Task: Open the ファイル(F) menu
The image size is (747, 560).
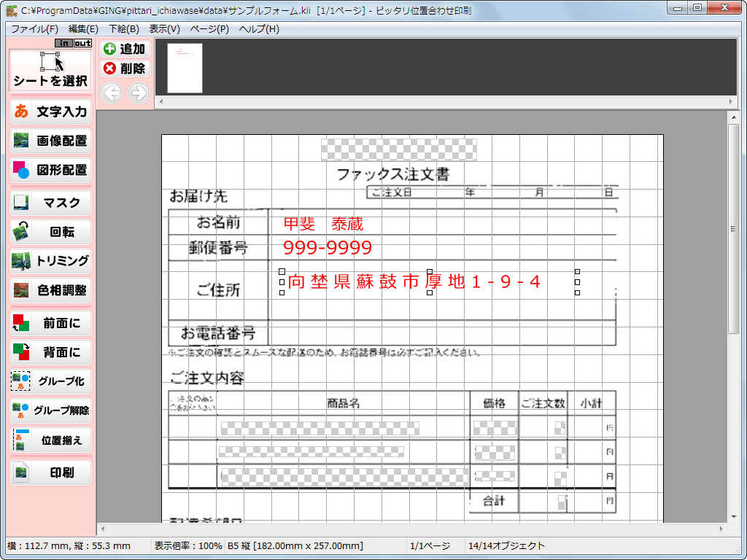Action: [34, 29]
